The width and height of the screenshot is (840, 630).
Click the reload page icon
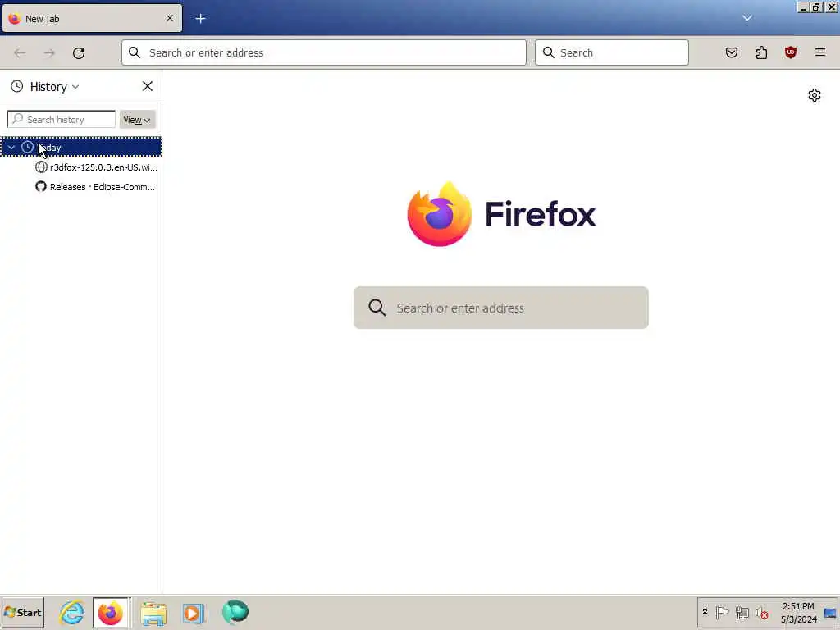79,53
